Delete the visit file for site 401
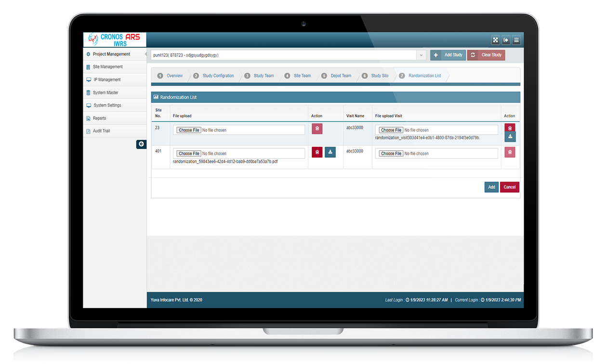This screenshot has width=607, height=364. (x=510, y=153)
